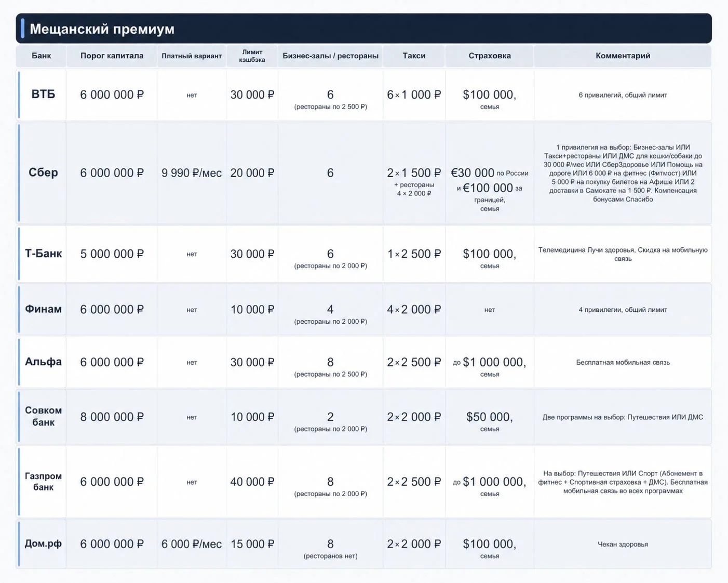Click Т-Банк's cashback limit 30 000 ₽
728x583 pixels.
(x=252, y=254)
